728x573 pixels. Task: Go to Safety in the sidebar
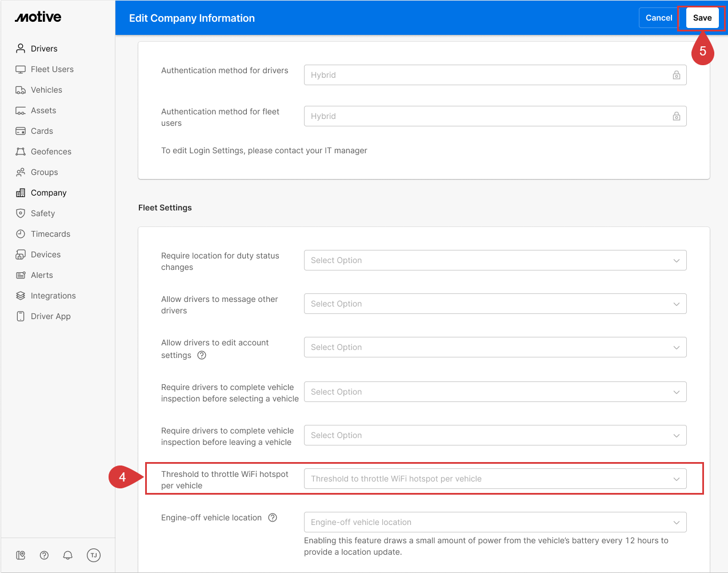pos(43,213)
